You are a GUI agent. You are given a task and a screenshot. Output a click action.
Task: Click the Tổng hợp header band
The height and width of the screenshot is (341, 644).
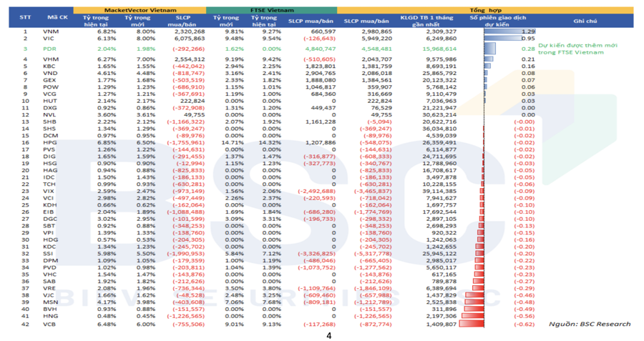pyautogui.click(x=484, y=11)
